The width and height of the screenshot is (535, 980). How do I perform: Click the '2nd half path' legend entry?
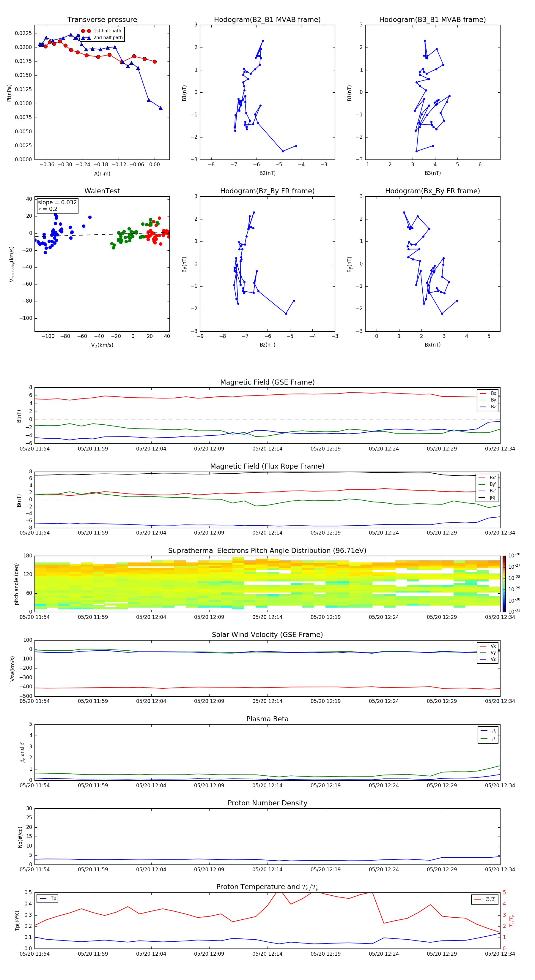pyautogui.click(x=102, y=38)
